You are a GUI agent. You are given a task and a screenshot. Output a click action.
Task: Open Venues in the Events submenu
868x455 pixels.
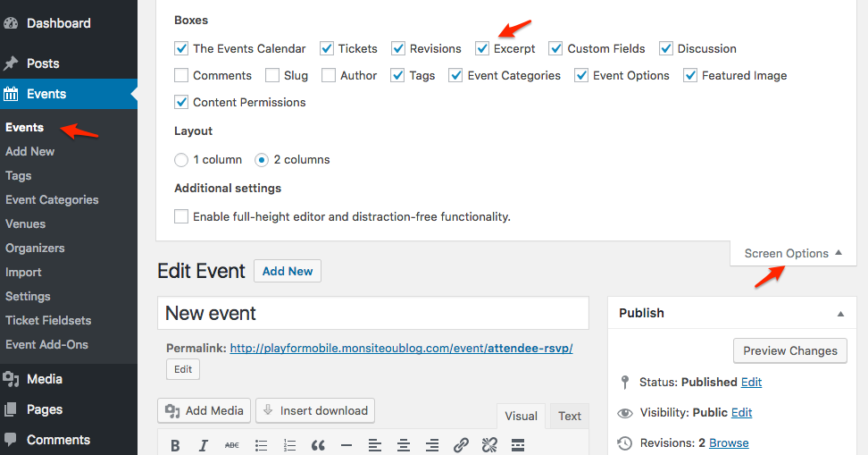coord(25,223)
